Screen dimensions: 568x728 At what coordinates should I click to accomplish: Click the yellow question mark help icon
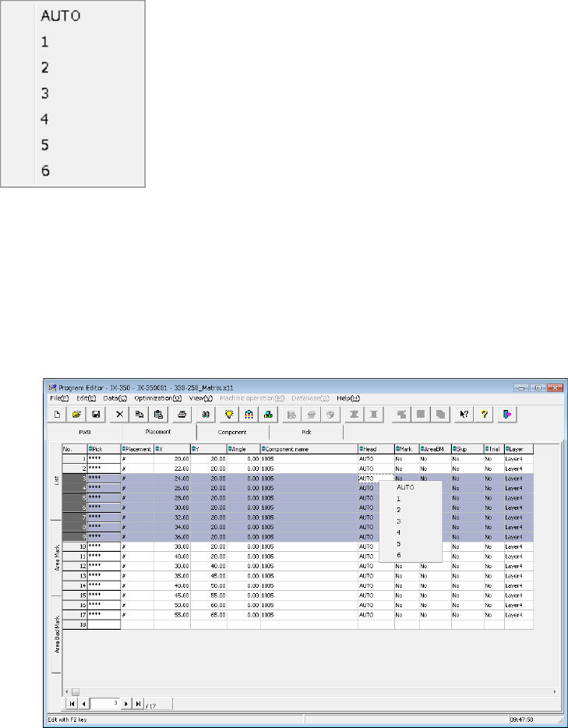(x=484, y=415)
